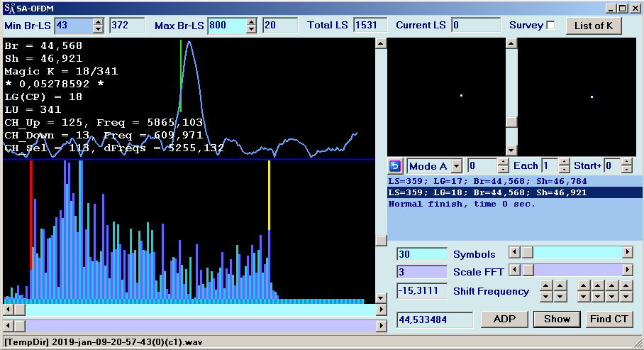Decrease the Start+ value
The image size is (644, 350).
[626, 170]
